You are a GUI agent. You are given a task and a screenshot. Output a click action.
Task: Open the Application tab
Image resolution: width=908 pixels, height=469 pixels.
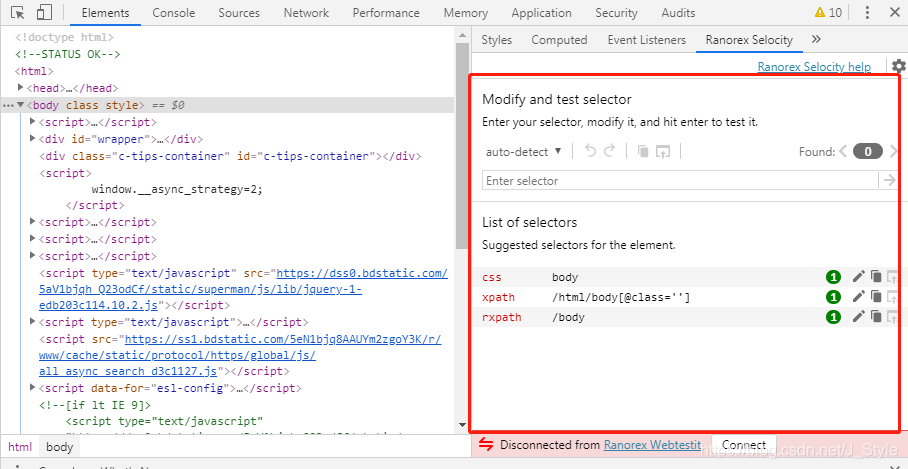coord(541,13)
